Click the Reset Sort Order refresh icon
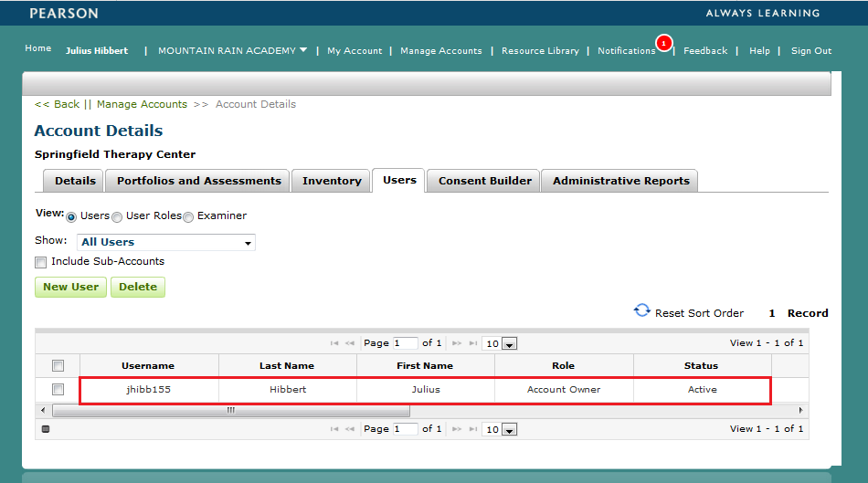868x483 pixels. (x=642, y=311)
